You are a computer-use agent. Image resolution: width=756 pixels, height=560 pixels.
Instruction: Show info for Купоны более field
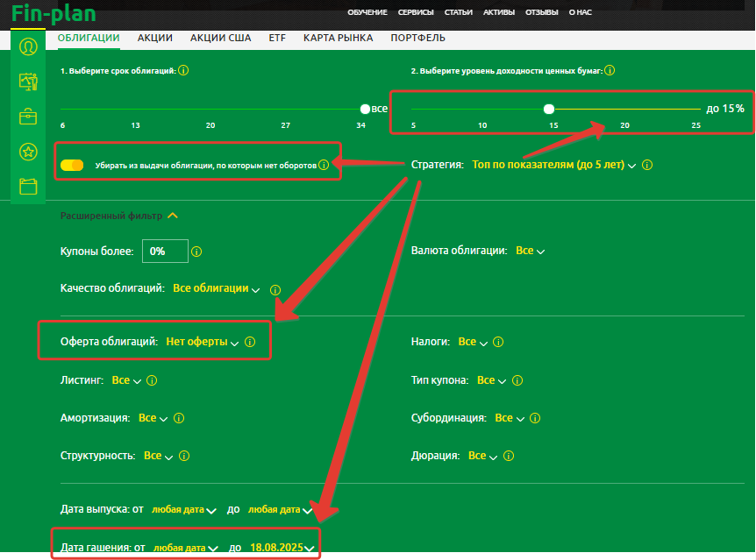coord(196,252)
